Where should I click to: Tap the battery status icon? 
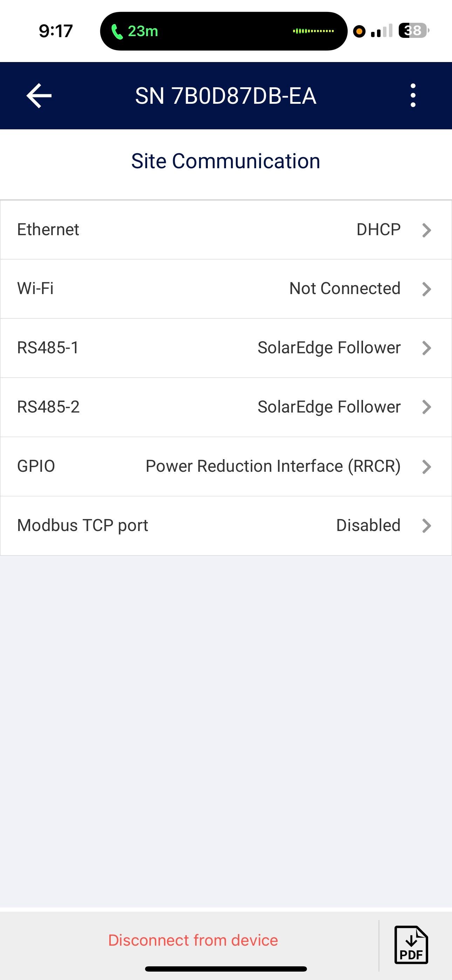coord(413,30)
